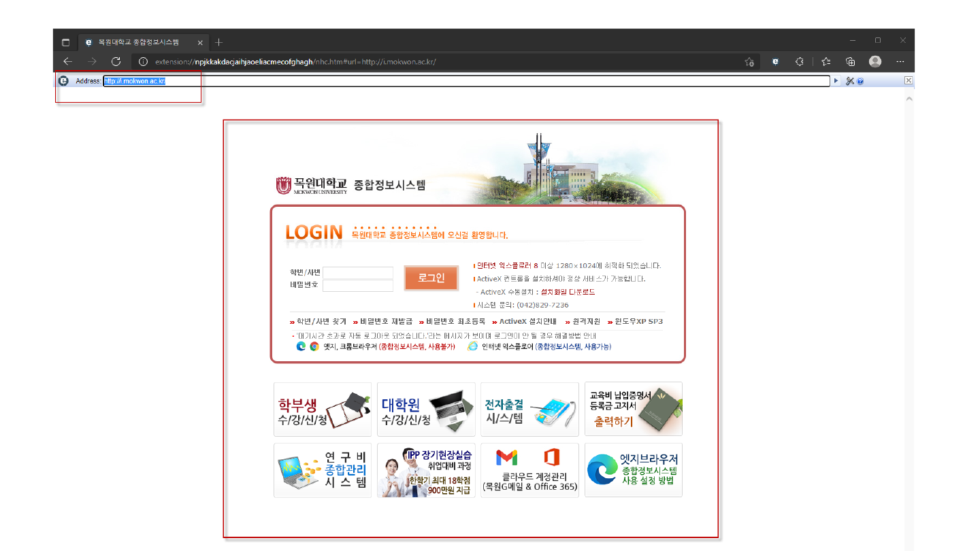Add this page to Favorites with the star icon
The image size is (980, 551).
coord(749,61)
